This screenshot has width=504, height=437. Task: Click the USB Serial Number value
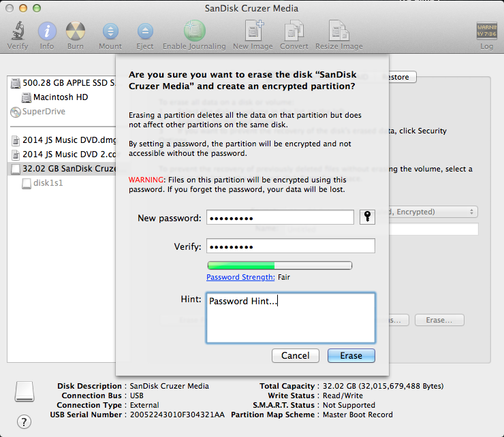177,415
